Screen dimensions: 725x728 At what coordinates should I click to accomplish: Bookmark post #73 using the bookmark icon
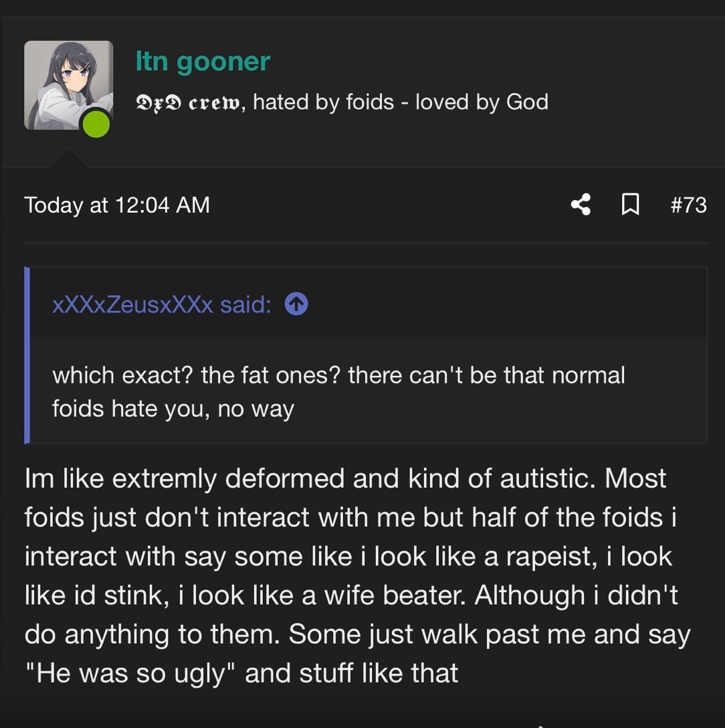coord(629,205)
